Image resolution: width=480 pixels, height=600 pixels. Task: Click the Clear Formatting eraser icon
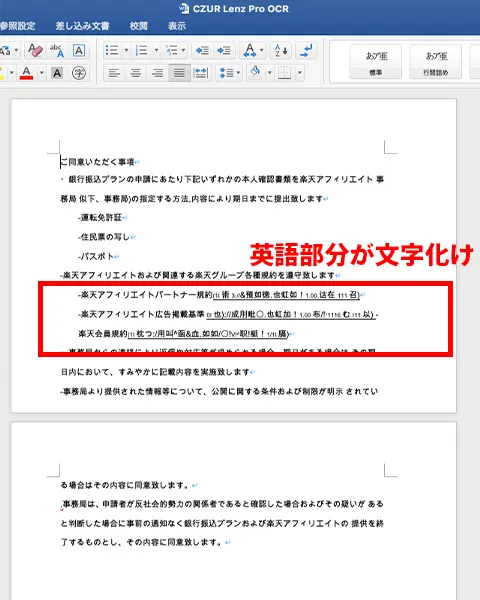[x=35, y=50]
